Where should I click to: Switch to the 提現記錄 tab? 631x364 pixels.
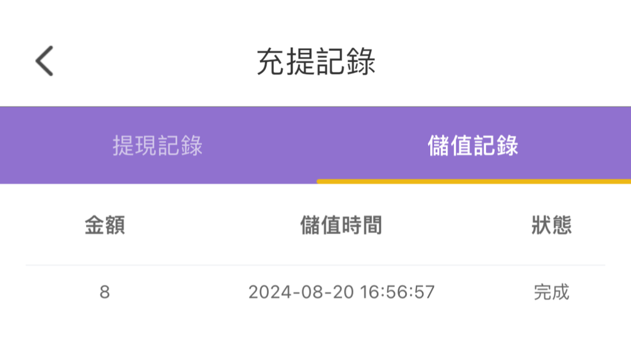157,146
